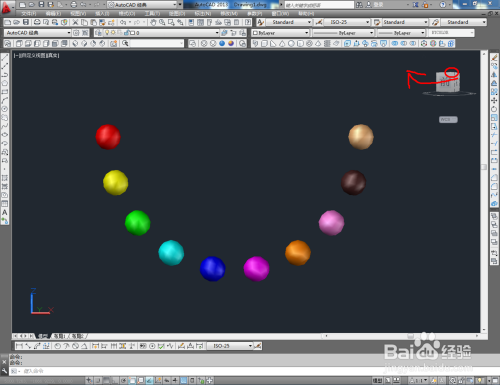Viewport: 500px width, 385px height.
Task: Toggle Polar Tracking in the status bar
Action: (124, 380)
